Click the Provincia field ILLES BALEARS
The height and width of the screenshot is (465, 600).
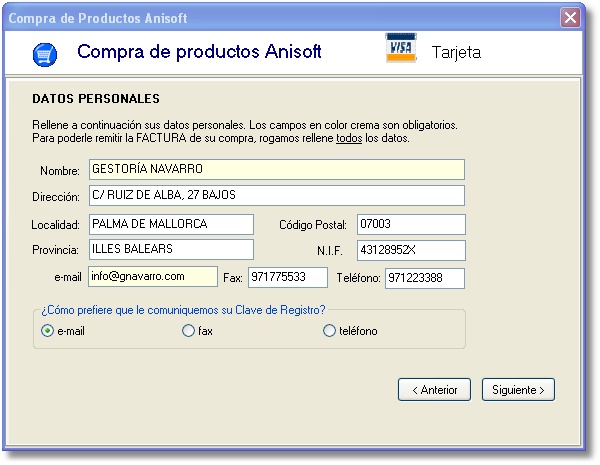[171, 250]
